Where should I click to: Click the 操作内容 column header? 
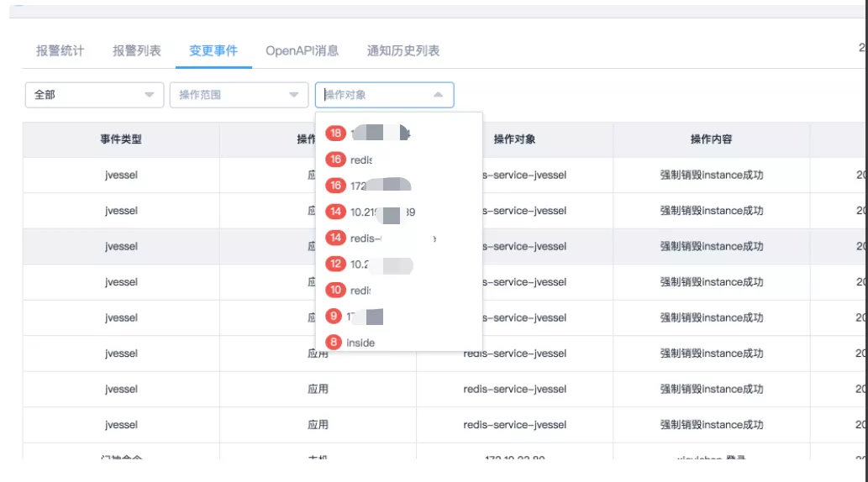point(712,139)
